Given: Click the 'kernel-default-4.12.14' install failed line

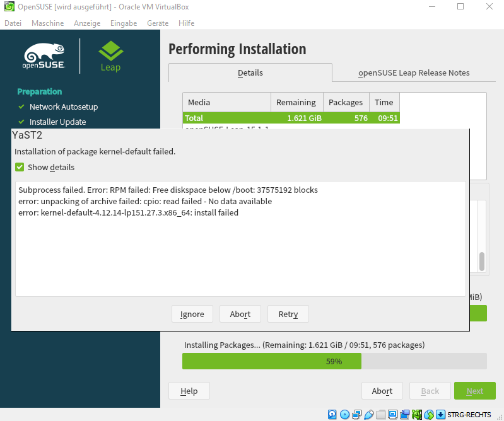Looking at the screenshot, I should coord(128,212).
